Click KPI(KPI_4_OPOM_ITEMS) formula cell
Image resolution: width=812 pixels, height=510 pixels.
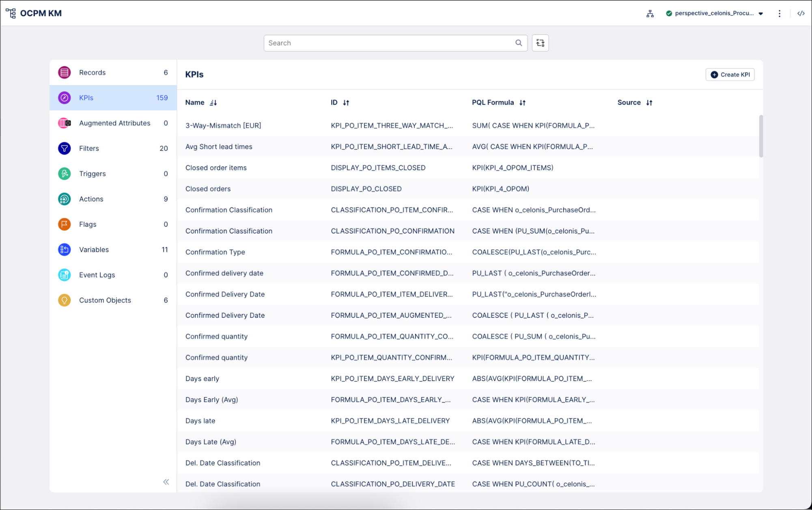513,168
